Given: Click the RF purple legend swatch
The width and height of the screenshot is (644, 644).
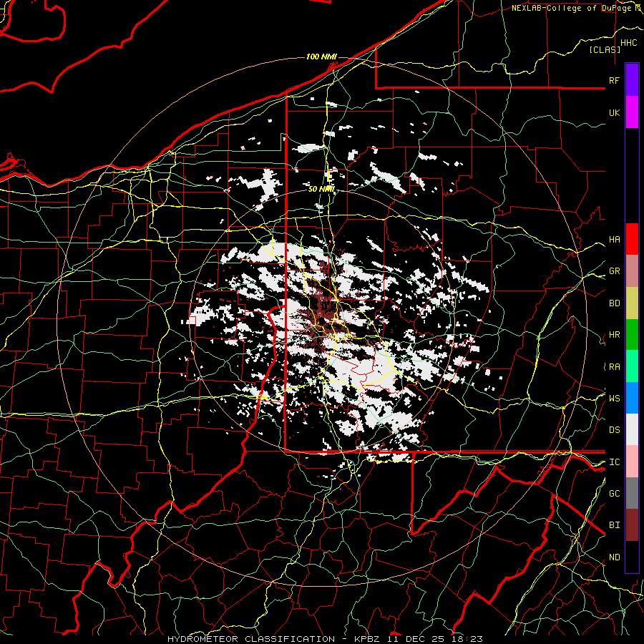Looking at the screenshot, I should (632, 80).
